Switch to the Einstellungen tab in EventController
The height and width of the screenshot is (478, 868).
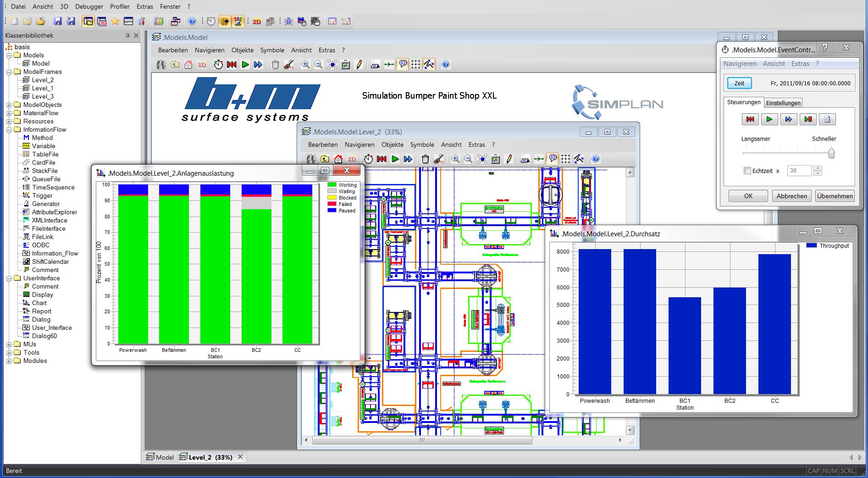click(783, 102)
